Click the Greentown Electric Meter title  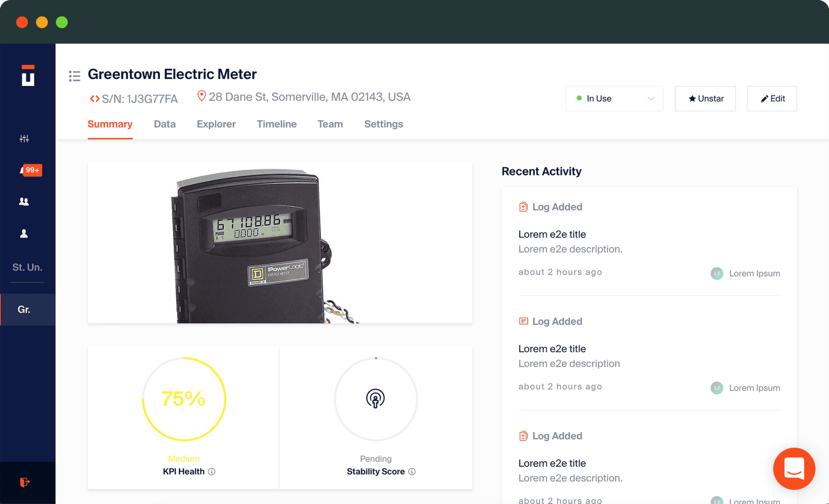point(172,74)
